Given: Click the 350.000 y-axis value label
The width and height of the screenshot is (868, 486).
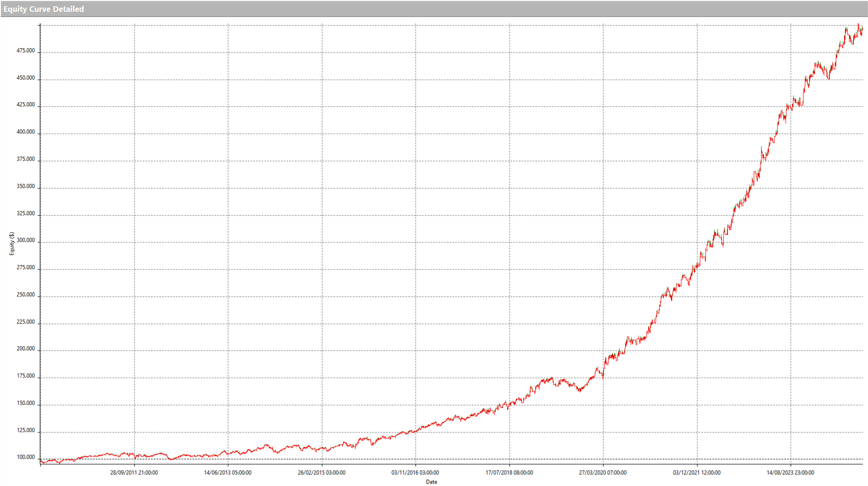Looking at the screenshot, I should point(26,186).
